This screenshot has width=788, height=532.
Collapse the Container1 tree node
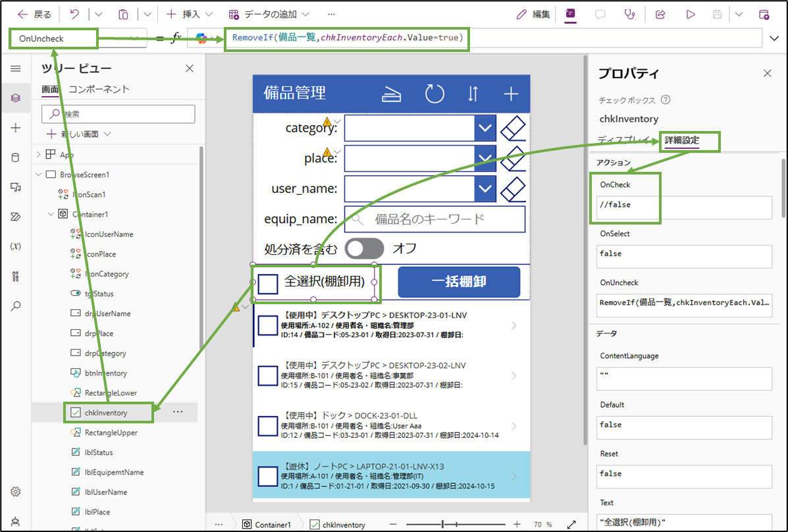click(51, 214)
